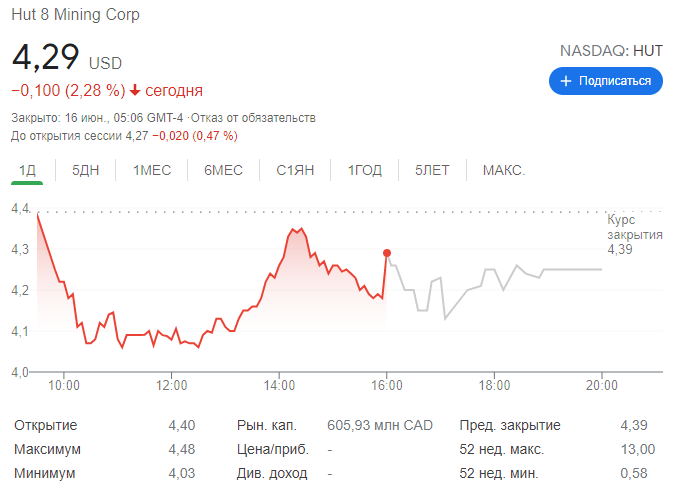
Task: Click the Курс закрытия 4,39 chart label
Action: 635,234
